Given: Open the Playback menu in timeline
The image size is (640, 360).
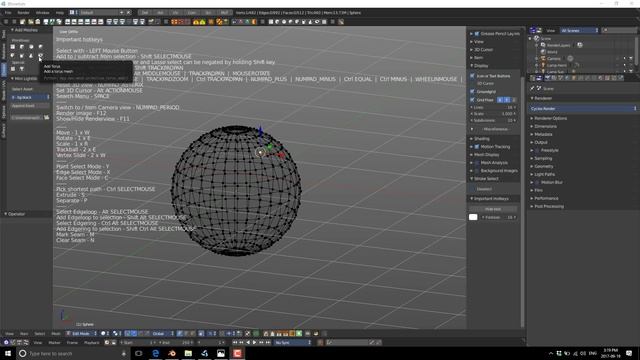Looking at the screenshot, I should [x=91, y=342].
